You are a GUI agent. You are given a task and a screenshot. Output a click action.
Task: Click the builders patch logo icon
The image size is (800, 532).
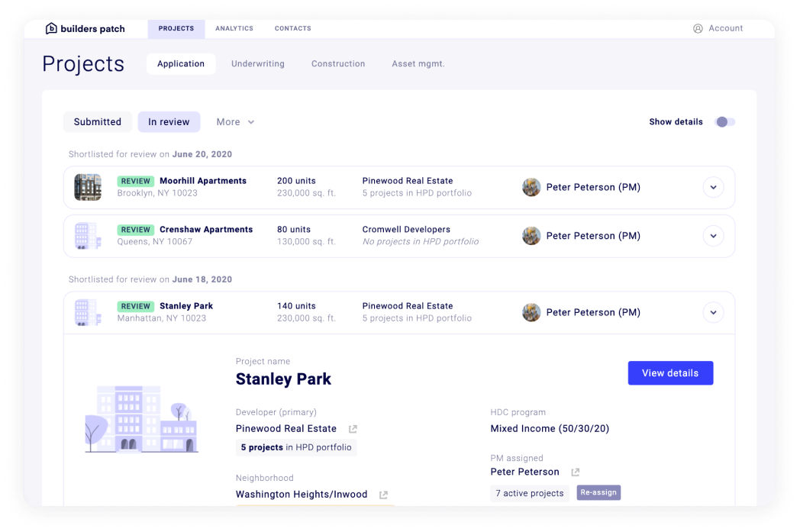(51, 28)
